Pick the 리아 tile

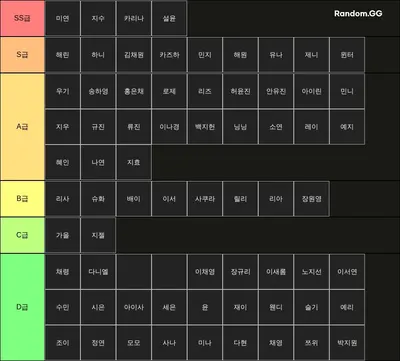pos(276,199)
